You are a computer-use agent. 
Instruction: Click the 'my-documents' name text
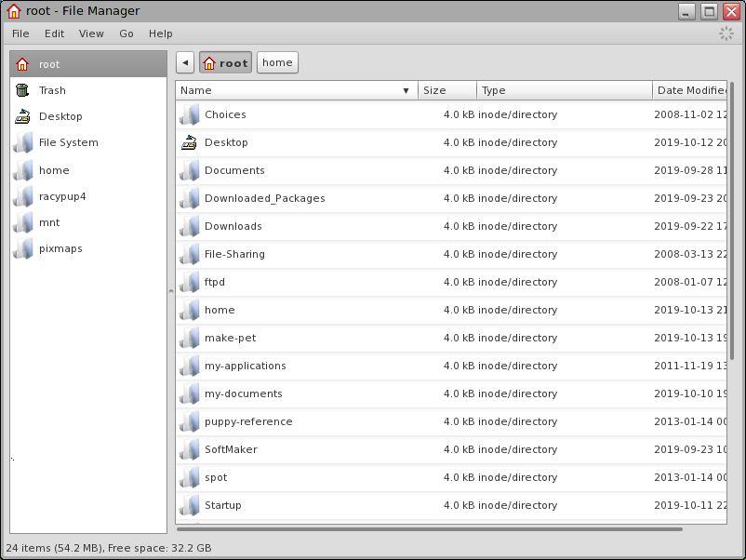coord(243,393)
